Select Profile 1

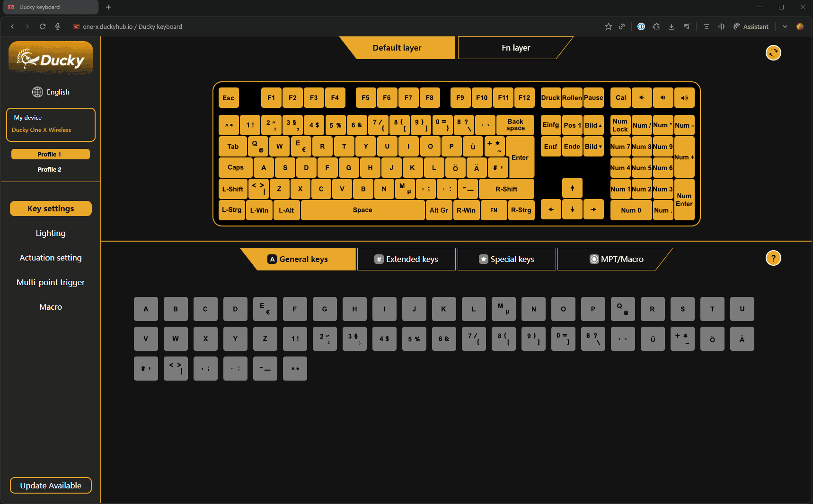pyautogui.click(x=50, y=154)
